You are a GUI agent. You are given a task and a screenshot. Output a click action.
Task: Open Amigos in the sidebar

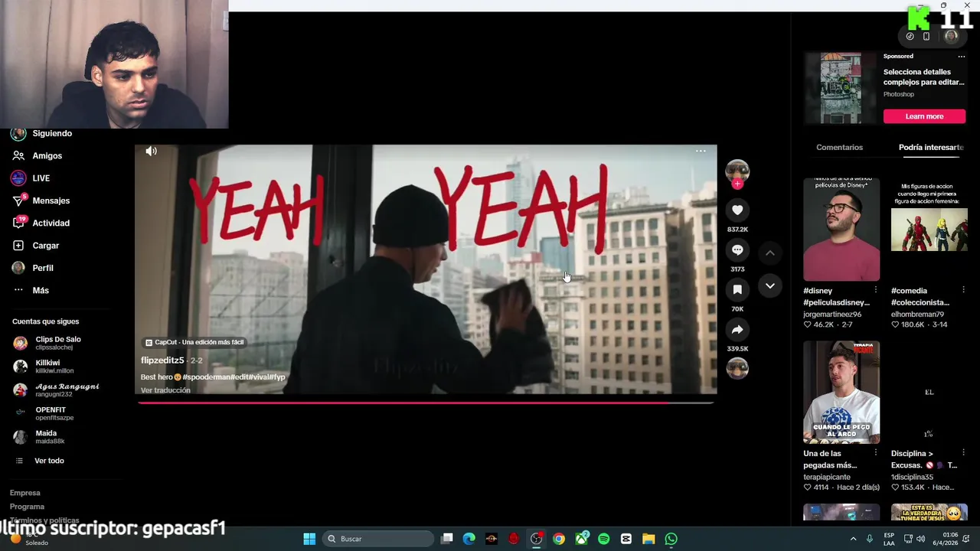point(47,155)
